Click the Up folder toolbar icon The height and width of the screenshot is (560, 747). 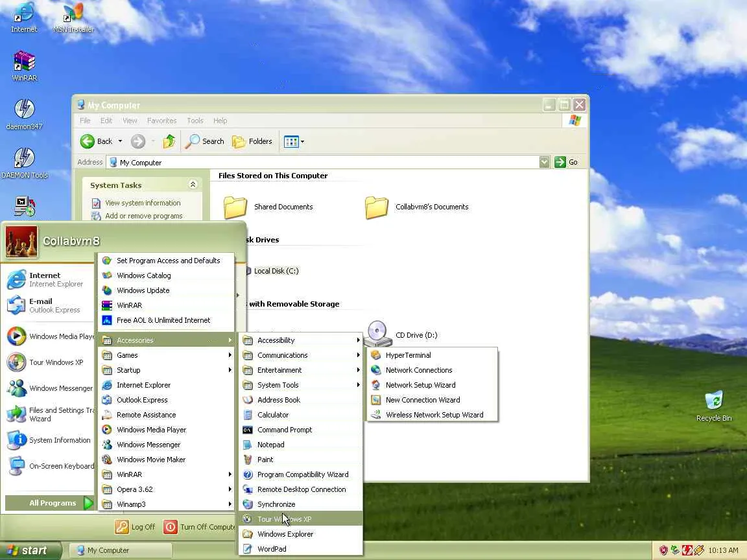pyautogui.click(x=169, y=141)
